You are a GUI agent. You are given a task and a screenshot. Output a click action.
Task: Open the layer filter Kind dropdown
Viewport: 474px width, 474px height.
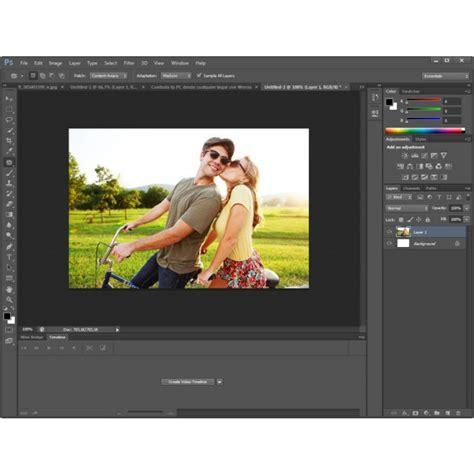(x=399, y=198)
